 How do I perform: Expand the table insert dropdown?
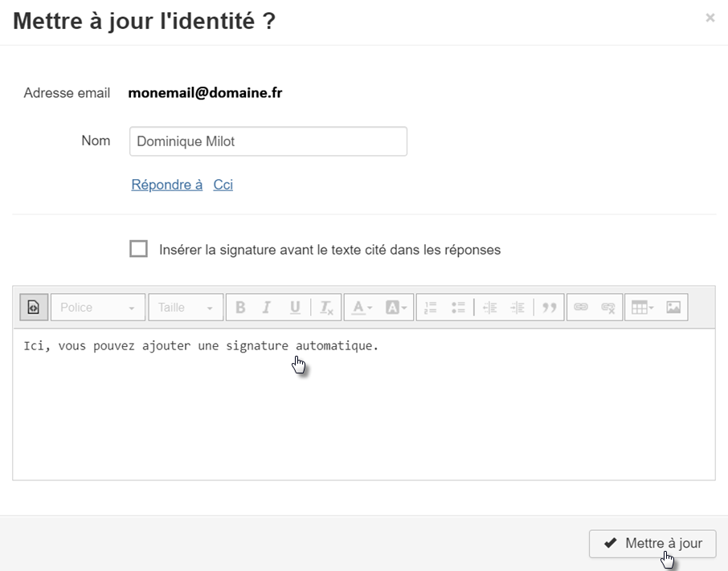642,308
